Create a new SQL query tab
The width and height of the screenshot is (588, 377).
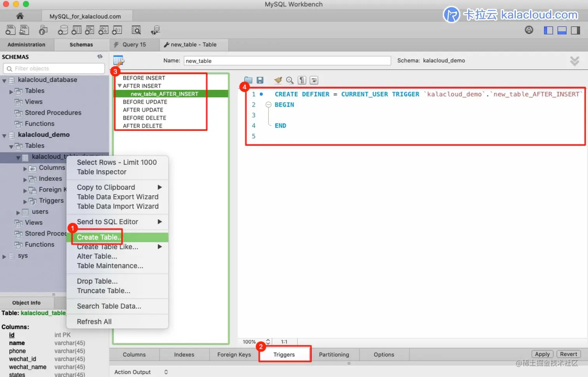10,30
